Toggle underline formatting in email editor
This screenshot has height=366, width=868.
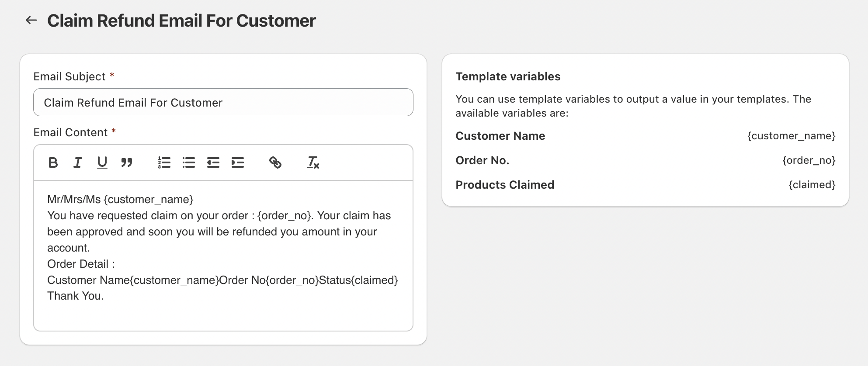tap(102, 162)
